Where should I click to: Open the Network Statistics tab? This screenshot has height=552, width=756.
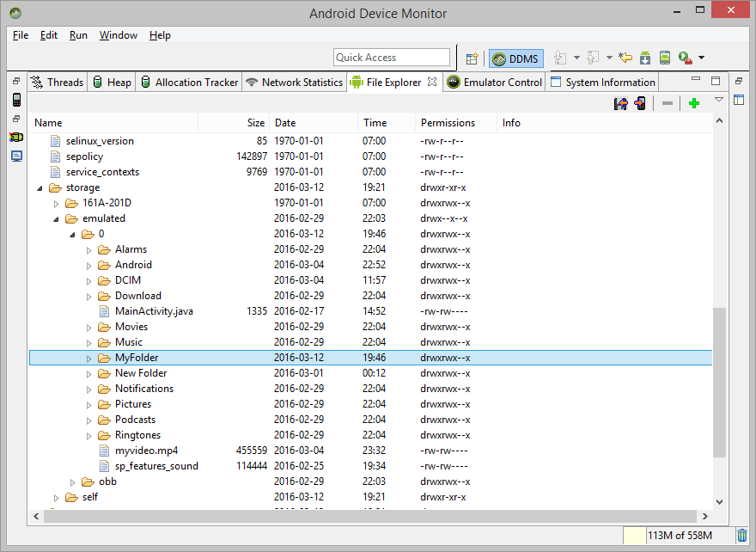tap(295, 82)
